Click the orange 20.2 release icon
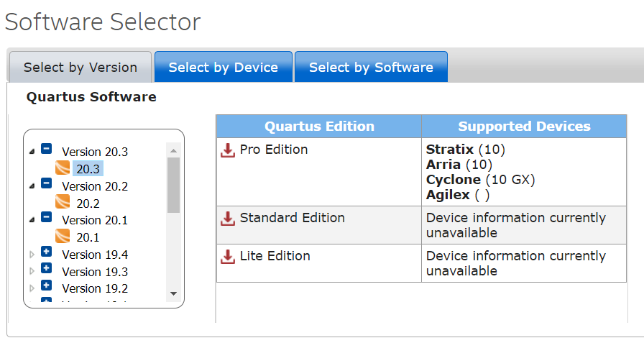This screenshot has width=644, height=343. pos(63,203)
